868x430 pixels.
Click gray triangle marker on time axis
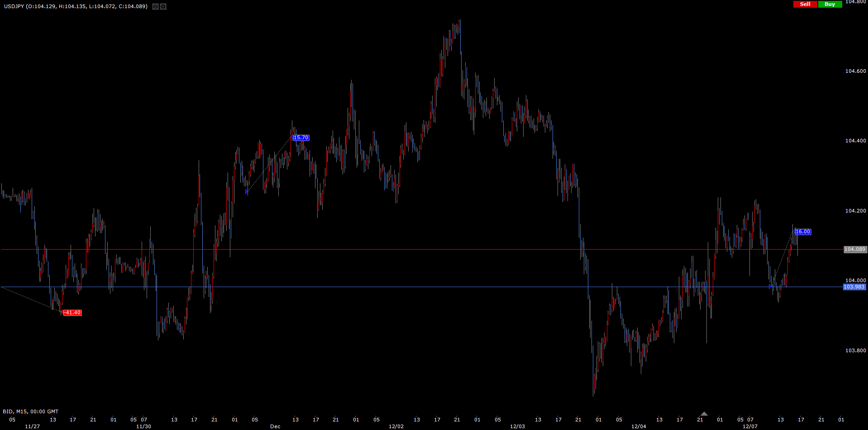pyautogui.click(x=704, y=414)
